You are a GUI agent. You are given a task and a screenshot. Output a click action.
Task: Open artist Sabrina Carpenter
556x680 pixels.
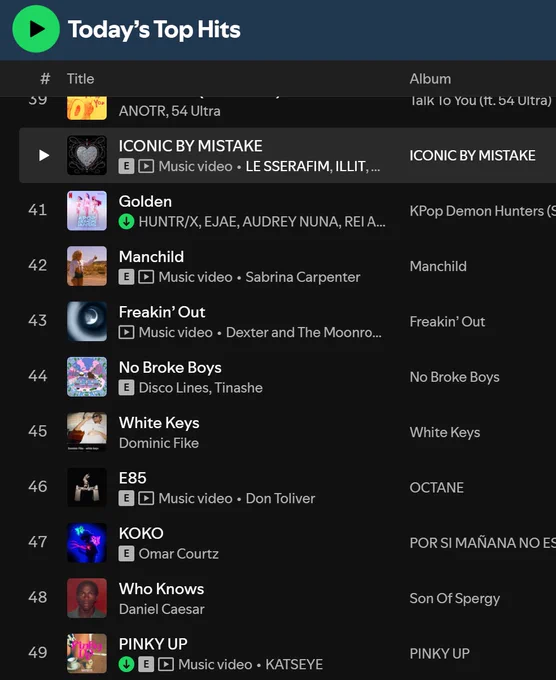(x=303, y=277)
